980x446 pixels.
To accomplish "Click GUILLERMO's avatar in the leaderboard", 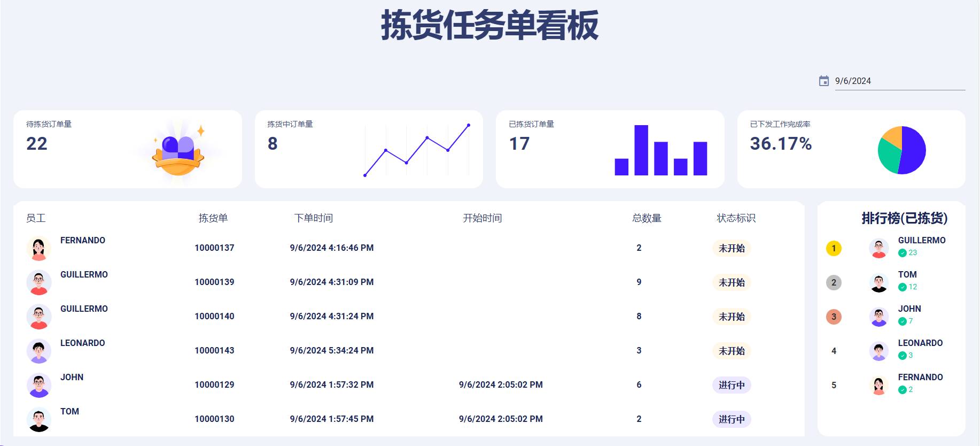I will (x=878, y=248).
